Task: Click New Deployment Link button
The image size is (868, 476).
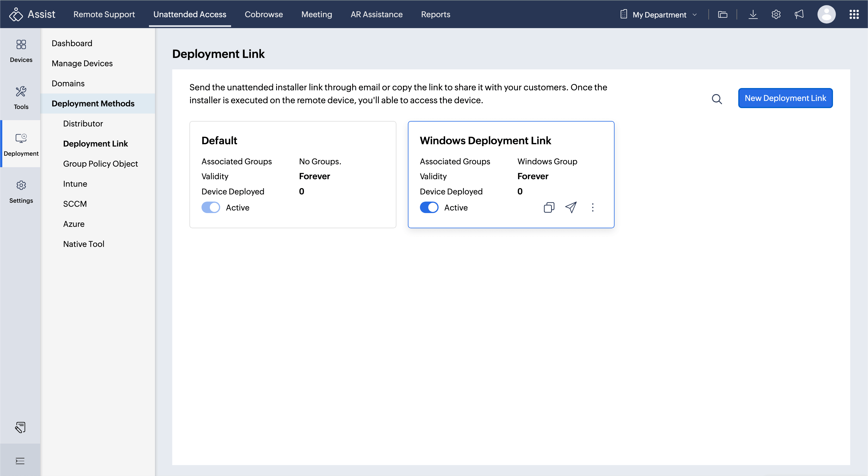Action: 785,98
